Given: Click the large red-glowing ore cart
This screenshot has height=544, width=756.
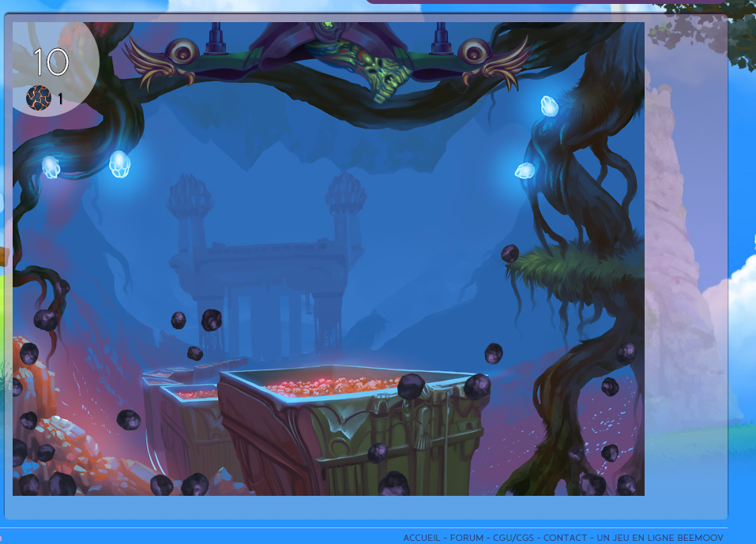Looking at the screenshot, I should pyautogui.click(x=355, y=429).
